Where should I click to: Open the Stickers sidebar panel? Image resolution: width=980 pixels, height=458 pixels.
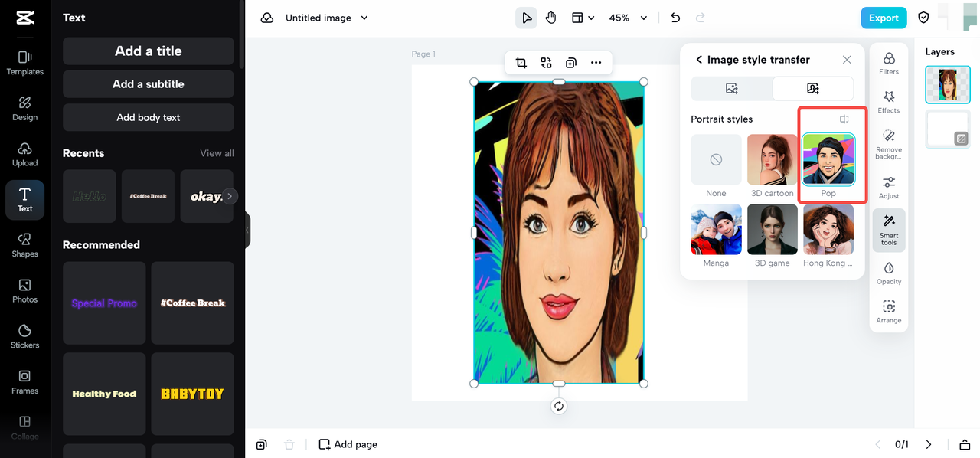click(24, 336)
